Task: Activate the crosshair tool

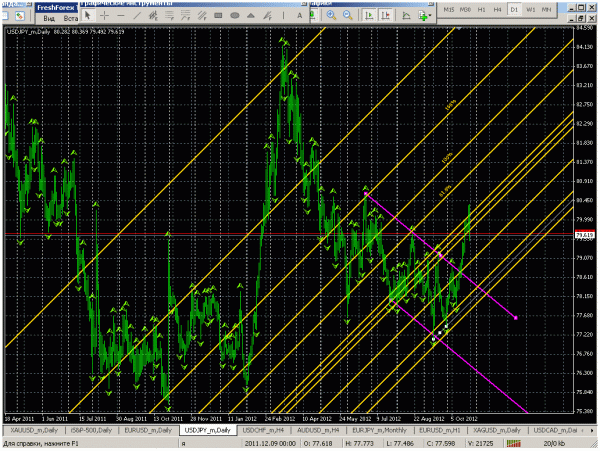Action: (104, 15)
